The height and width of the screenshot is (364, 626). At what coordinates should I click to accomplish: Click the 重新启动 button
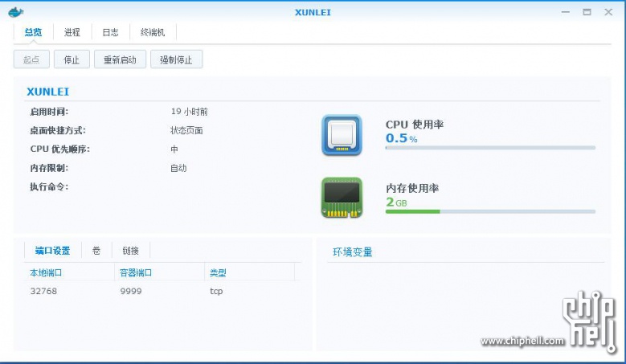click(x=121, y=59)
